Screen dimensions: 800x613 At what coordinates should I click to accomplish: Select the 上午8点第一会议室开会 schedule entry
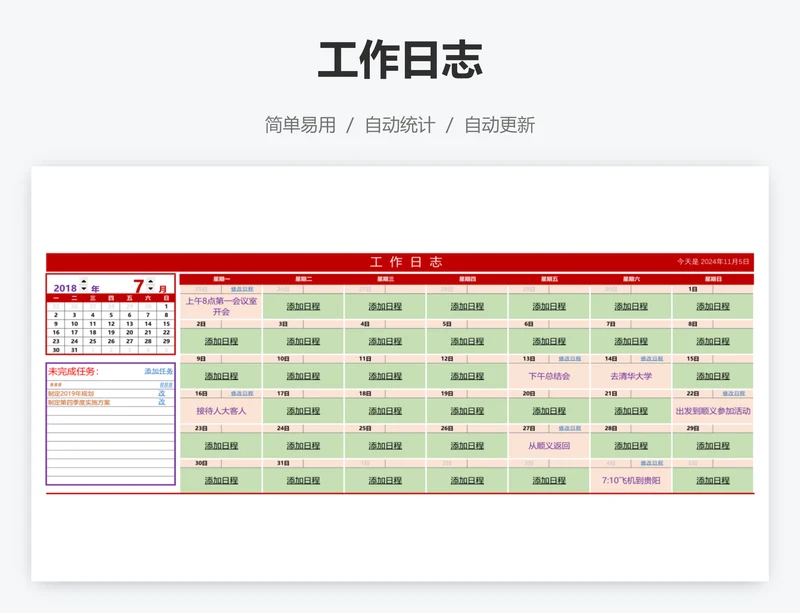click(221, 306)
